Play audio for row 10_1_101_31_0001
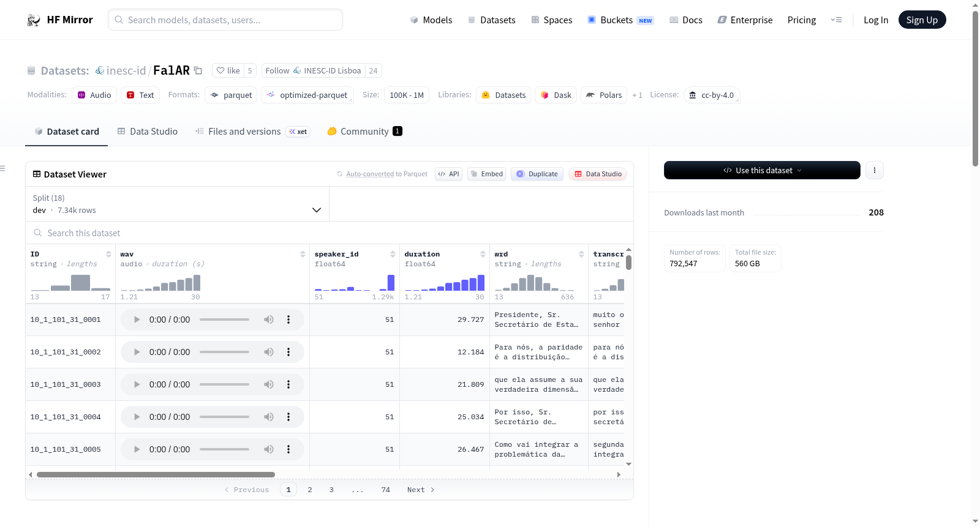This screenshot has height=527, width=980. click(x=137, y=320)
